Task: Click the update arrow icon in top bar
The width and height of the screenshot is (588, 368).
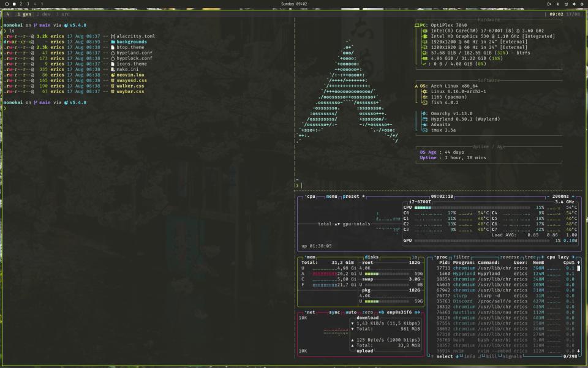Action: point(549,4)
